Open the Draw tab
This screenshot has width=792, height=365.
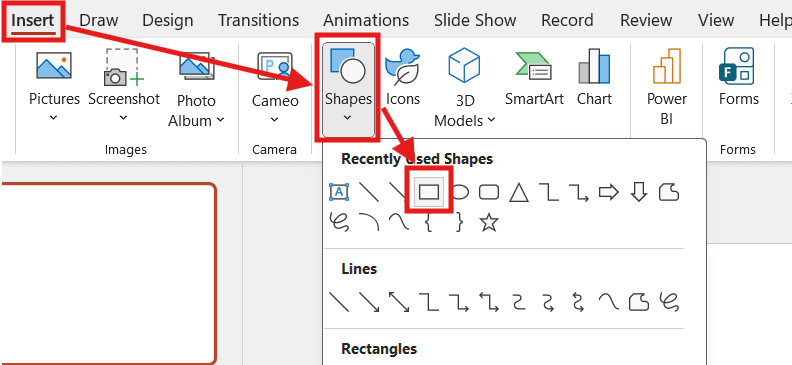point(99,20)
